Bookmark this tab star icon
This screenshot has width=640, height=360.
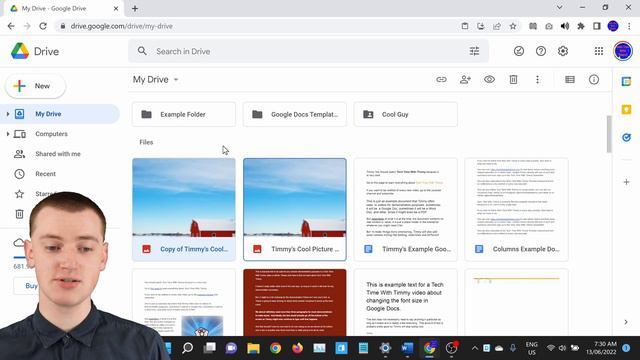513,26
